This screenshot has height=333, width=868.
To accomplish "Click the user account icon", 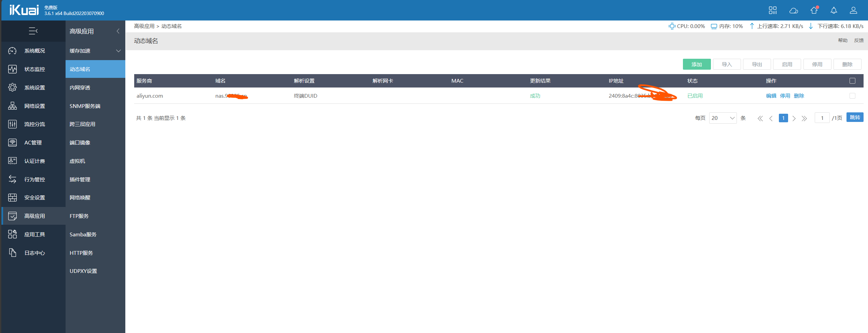I will tap(853, 10).
